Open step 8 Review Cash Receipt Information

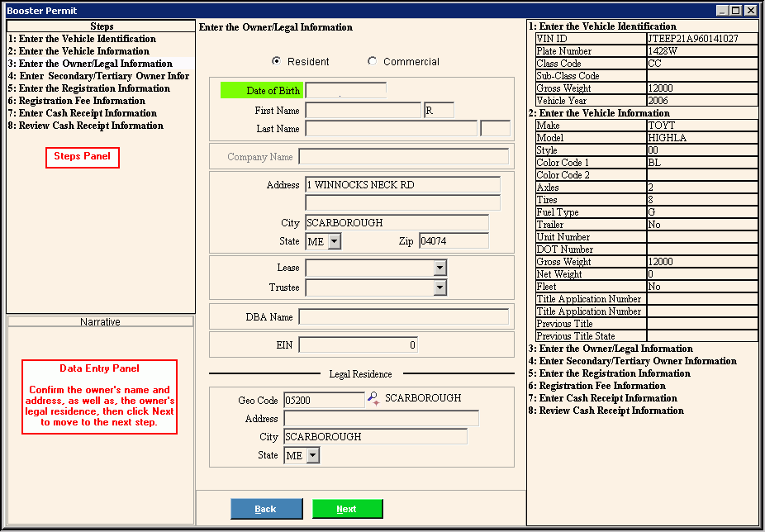click(x=86, y=126)
